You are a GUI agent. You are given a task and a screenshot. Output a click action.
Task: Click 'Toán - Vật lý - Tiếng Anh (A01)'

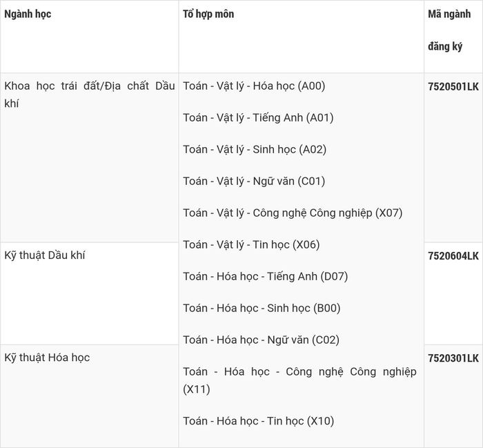pyautogui.click(x=258, y=118)
